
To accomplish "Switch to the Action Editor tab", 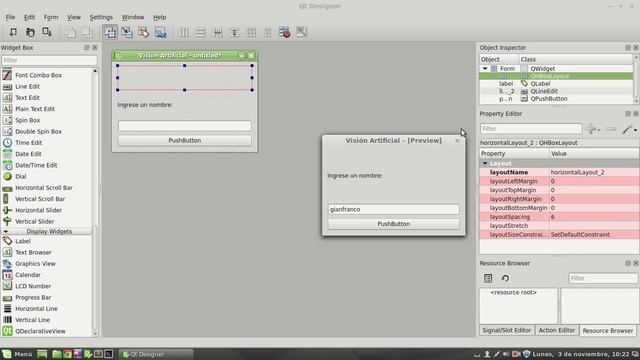I will (x=557, y=330).
